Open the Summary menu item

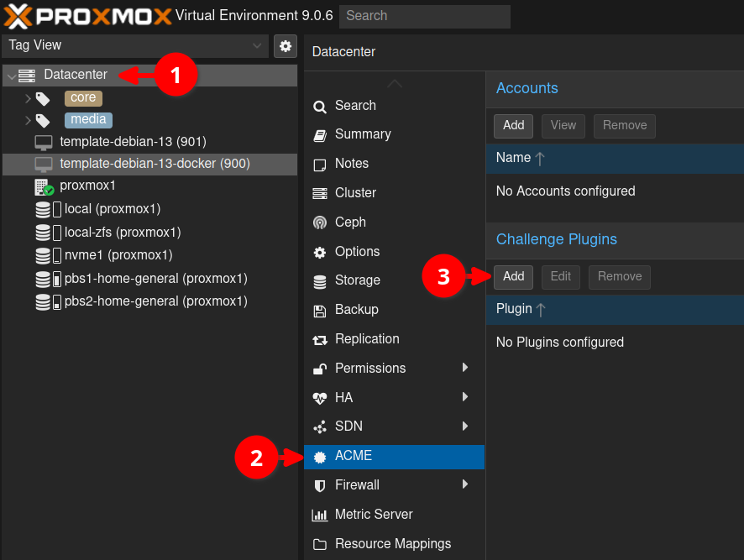point(394,135)
